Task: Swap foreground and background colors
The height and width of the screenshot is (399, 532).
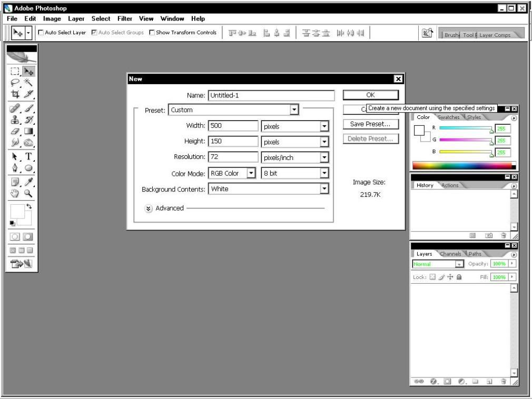Action: point(29,206)
